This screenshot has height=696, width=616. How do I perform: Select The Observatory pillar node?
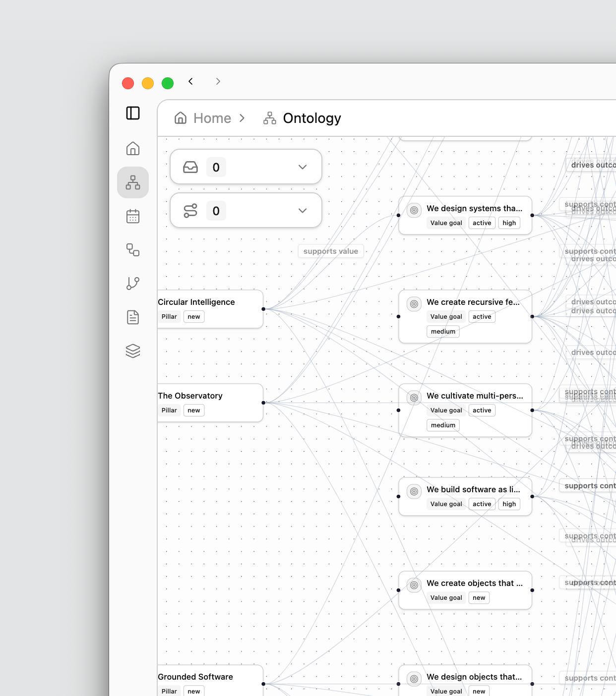(x=210, y=403)
